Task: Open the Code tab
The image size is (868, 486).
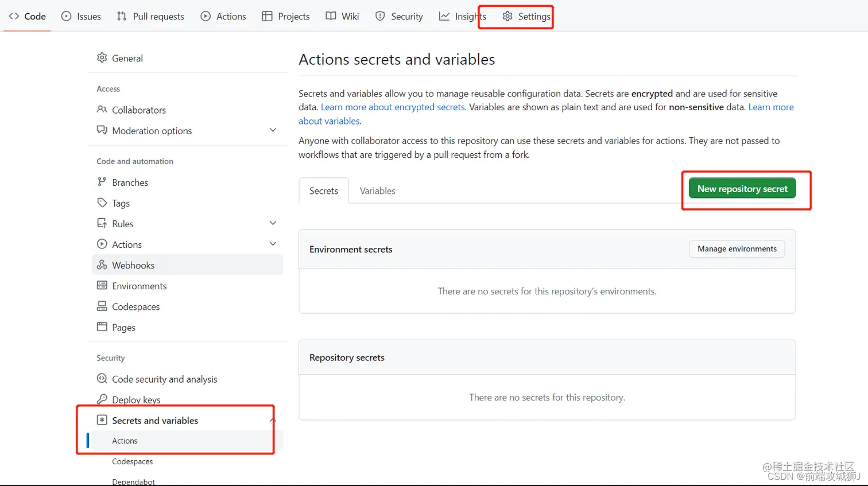Action: coord(28,17)
